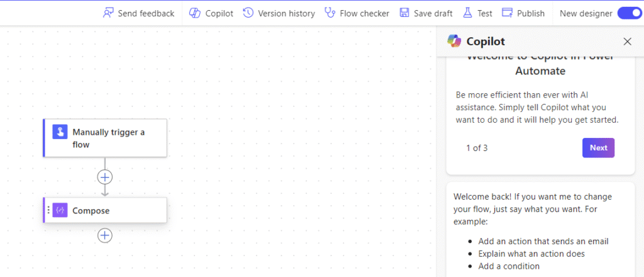Click the 'Welcome back!' message text
This screenshot has height=277, width=644.
[x=533, y=209]
